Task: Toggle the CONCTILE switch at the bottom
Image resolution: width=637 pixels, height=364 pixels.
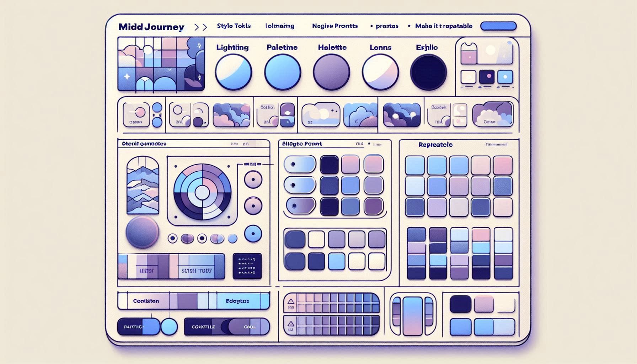Action: pyautogui.click(x=226, y=327)
